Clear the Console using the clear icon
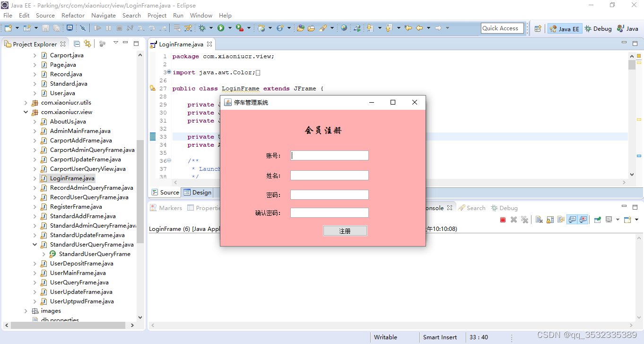Screen dimensions: 644x344 click(x=539, y=219)
